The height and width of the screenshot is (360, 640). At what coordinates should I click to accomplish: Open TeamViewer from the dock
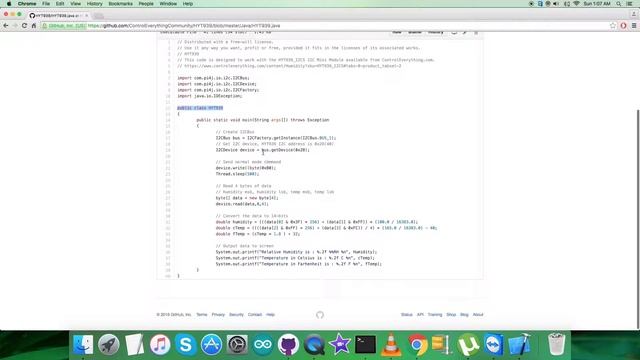click(x=494, y=344)
